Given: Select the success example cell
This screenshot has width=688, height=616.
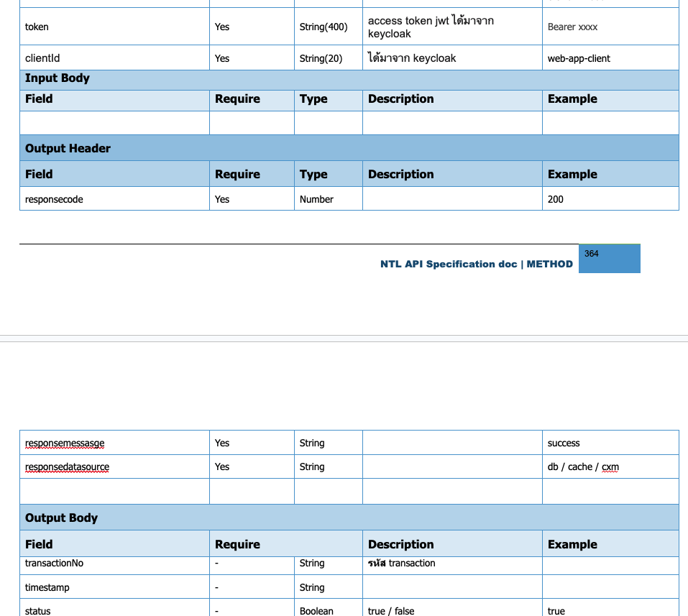Looking at the screenshot, I should pyautogui.click(x=564, y=443).
